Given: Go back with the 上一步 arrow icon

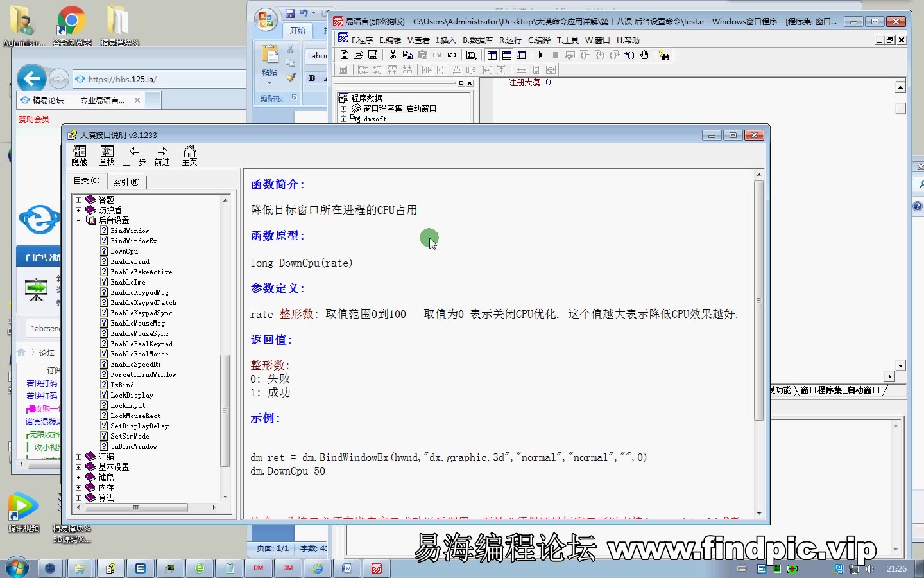Looking at the screenshot, I should coord(134,155).
